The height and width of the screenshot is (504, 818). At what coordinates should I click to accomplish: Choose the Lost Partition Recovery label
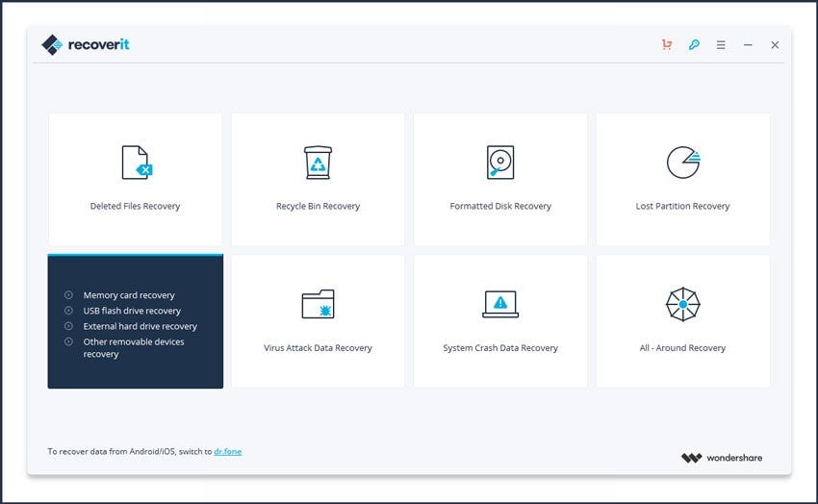682,206
